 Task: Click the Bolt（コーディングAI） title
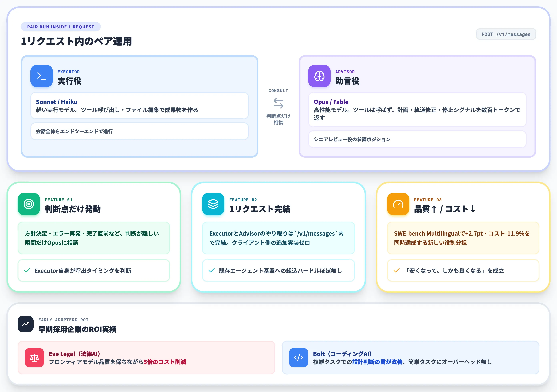(x=343, y=354)
